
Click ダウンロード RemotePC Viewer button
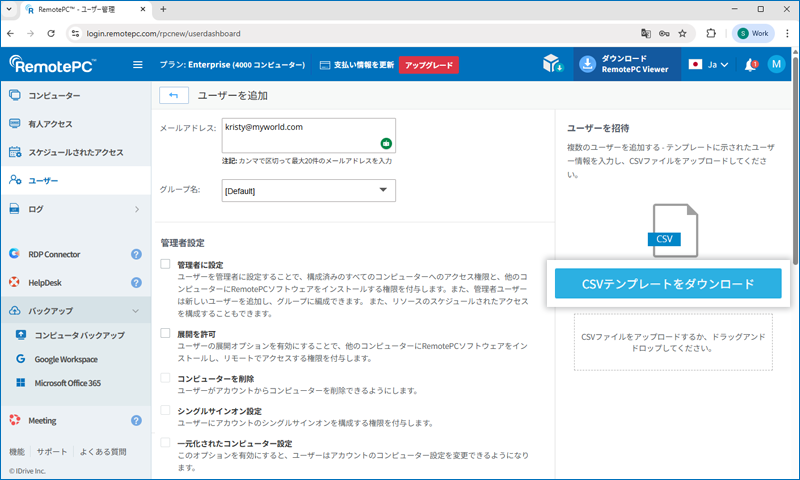pyautogui.click(x=627, y=64)
